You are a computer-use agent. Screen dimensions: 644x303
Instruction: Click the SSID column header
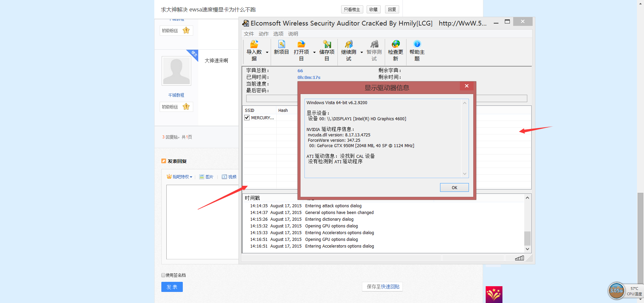[x=260, y=110]
